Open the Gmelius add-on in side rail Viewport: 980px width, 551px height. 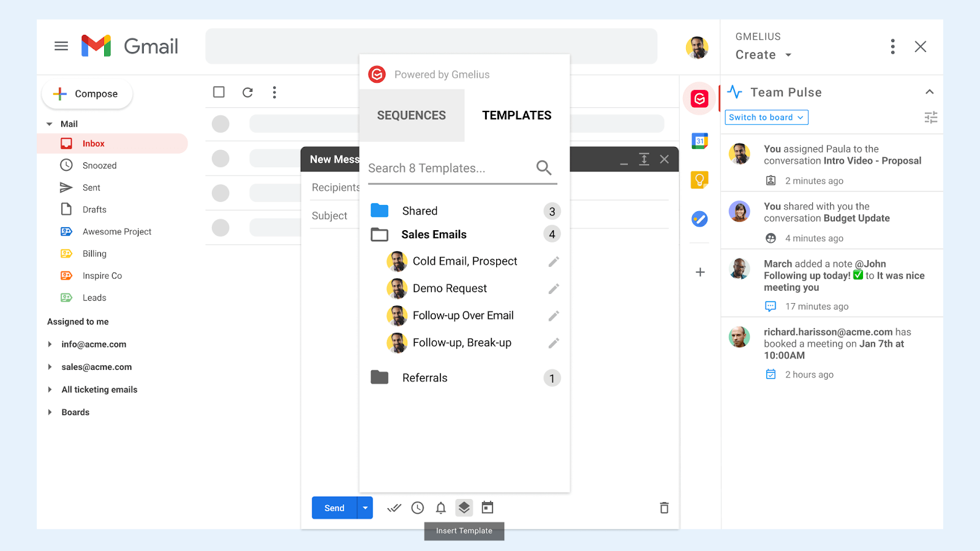click(x=699, y=99)
